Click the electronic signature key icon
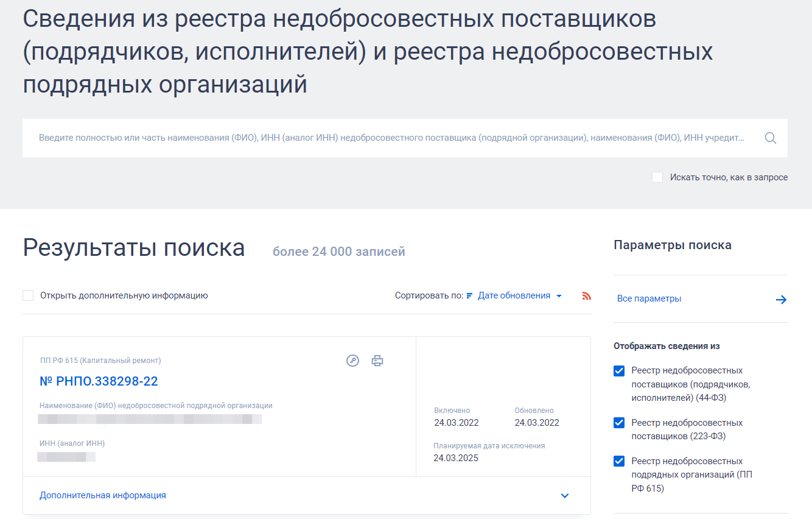This screenshot has width=812, height=519. [352, 361]
